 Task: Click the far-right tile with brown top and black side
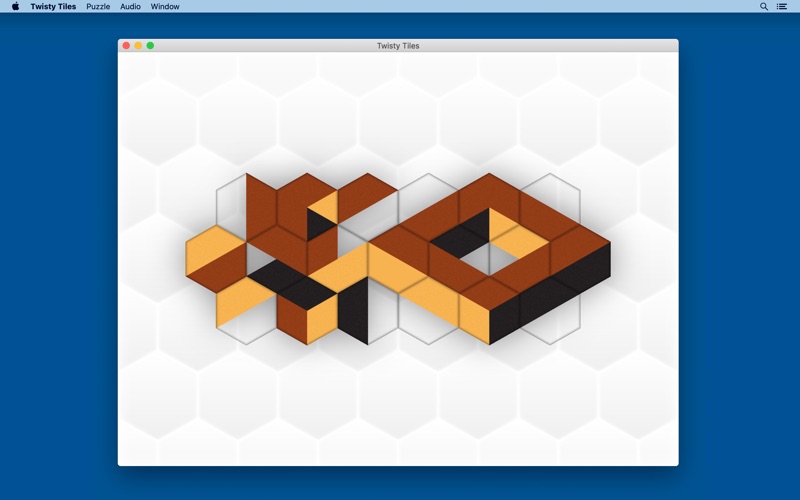point(580,259)
